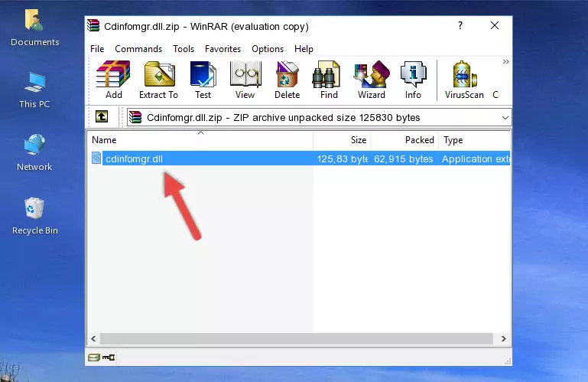588x382 pixels.
Task: Sort by the Type column header
Action: pyautogui.click(x=474, y=140)
